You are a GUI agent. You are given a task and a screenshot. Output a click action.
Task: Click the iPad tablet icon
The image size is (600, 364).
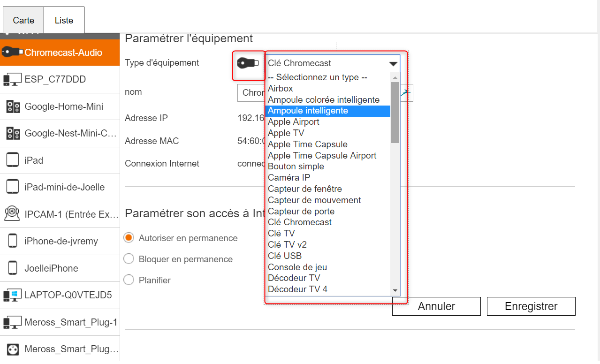click(13, 160)
